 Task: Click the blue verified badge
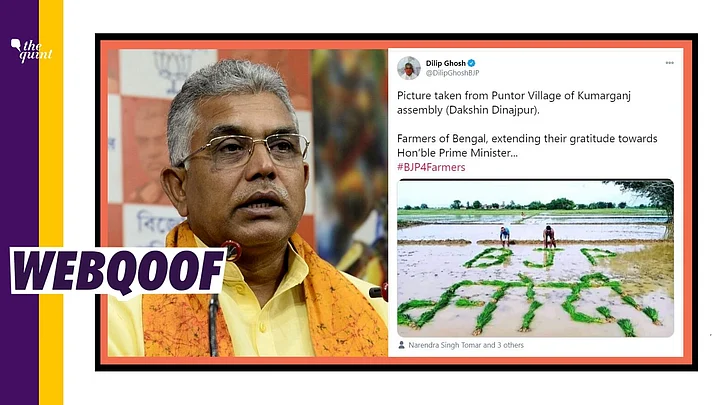[x=472, y=63]
